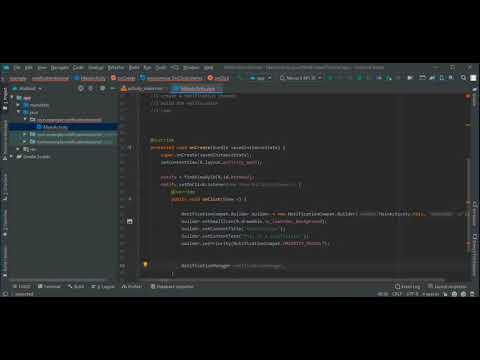This screenshot has height=360, width=480.
Task: Click the CRLF line separator status entry
Action: pos(397,294)
